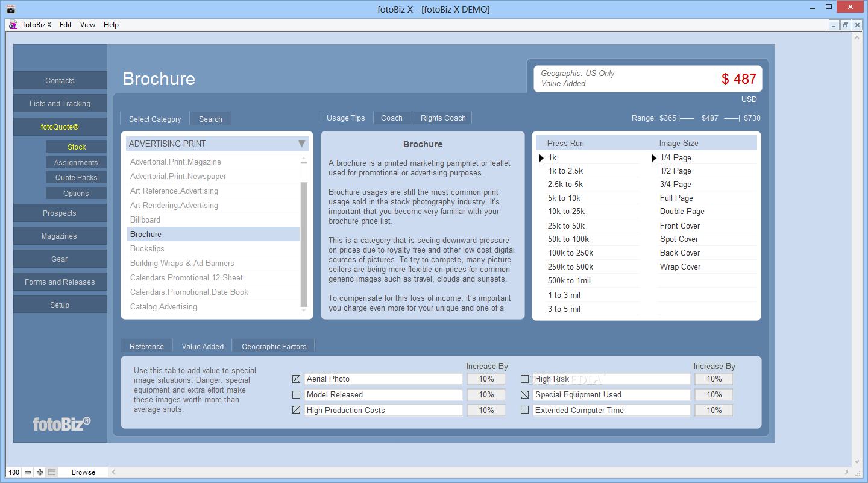Open the View menu

coord(88,25)
